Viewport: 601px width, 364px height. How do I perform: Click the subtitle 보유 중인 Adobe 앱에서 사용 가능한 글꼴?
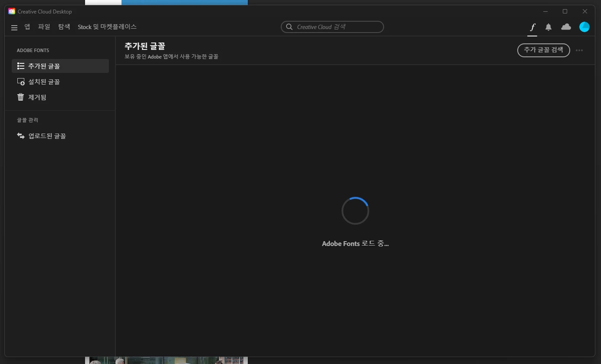pyautogui.click(x=171, y=57)
